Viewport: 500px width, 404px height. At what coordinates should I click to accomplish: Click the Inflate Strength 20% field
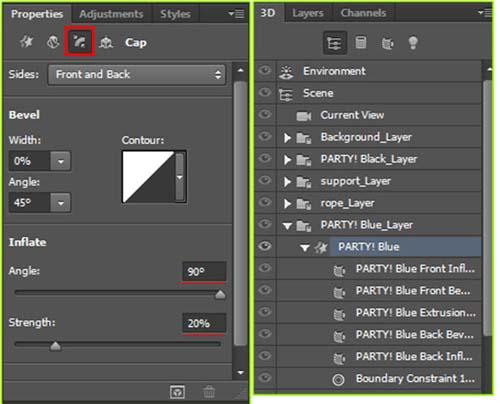[204, 323]
